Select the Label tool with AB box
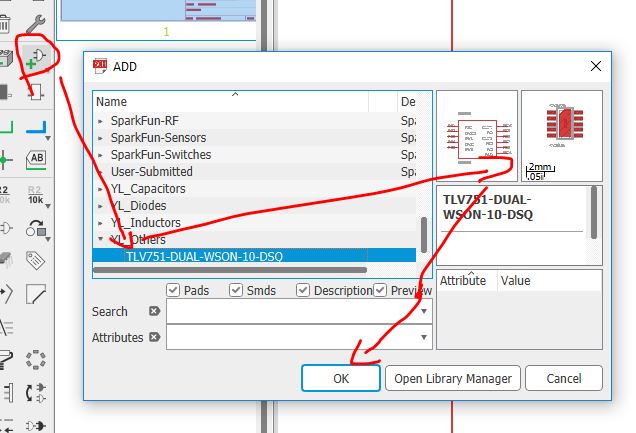This screenshot has height=433, width=636. [x=38, y=160]
